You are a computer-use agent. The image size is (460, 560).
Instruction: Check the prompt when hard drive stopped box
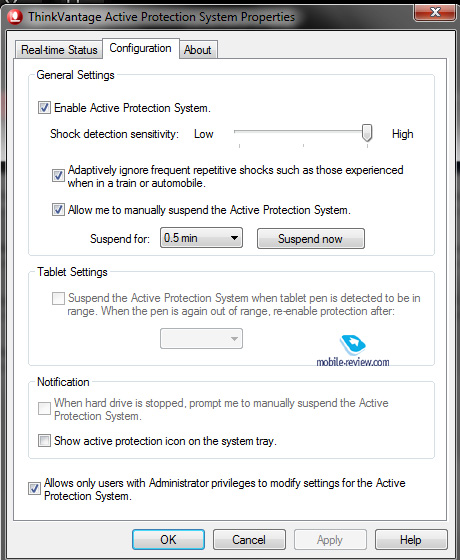(x=44, y=409)
